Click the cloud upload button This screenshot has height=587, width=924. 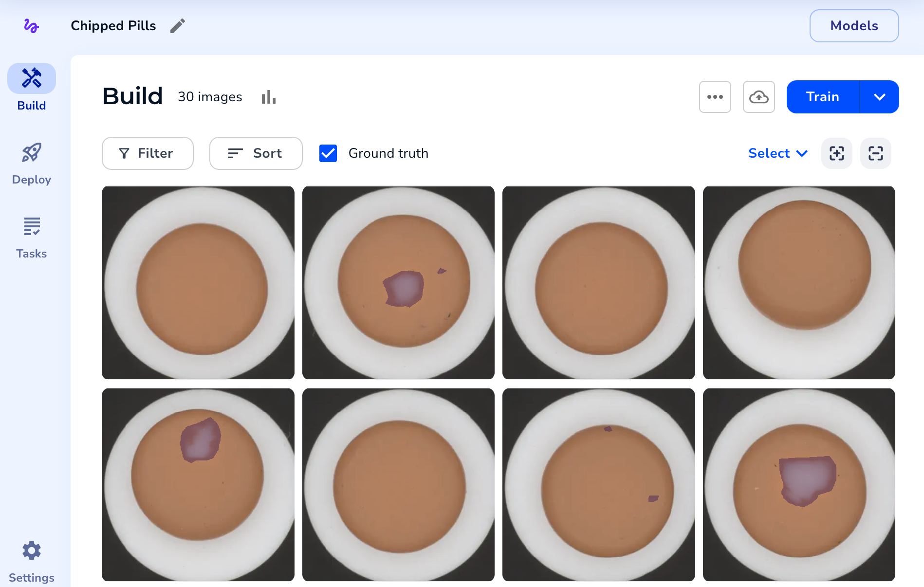[759, 97]
